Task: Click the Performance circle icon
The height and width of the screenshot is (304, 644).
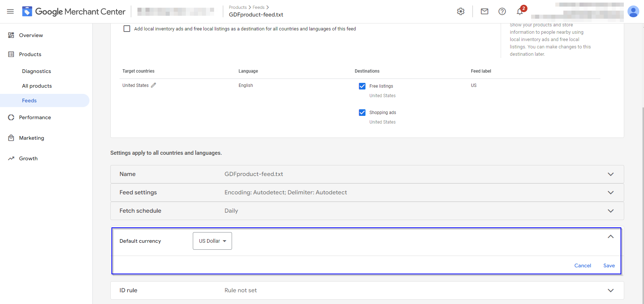Action: (x=11, y=117)
